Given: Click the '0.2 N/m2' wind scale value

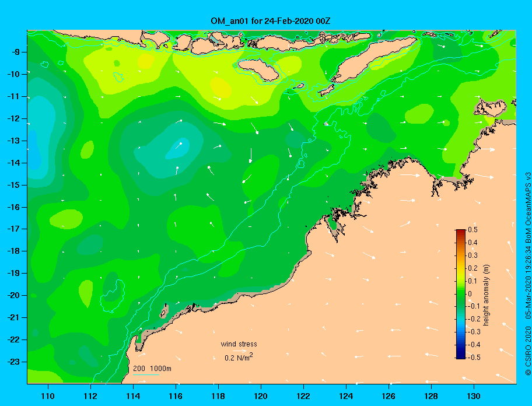Looking at the screenshot, I should [239, 357].
